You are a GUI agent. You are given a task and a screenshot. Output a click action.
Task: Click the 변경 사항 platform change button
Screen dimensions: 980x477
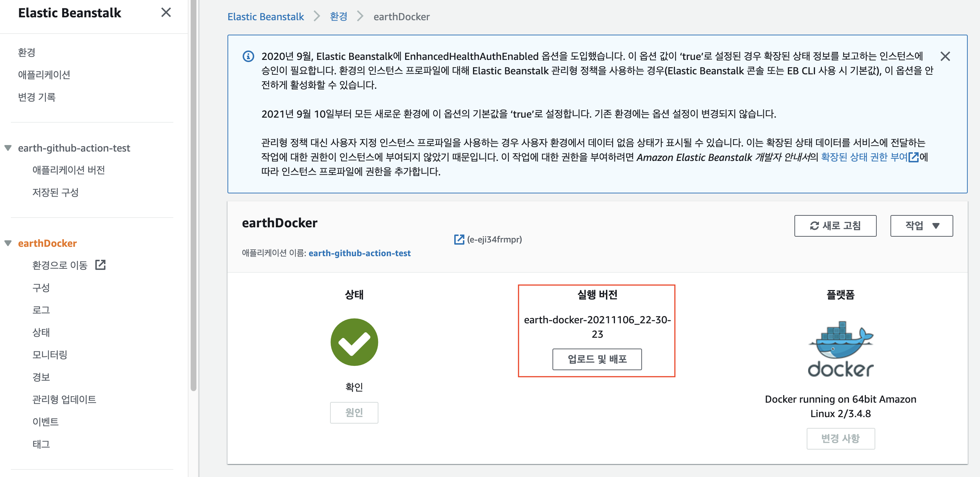click(840, 439)
